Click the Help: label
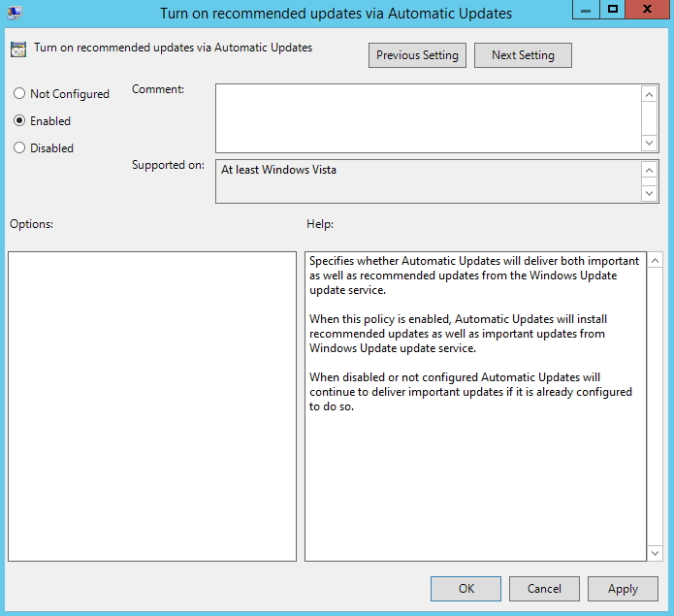Screen dimensions: 674x616 (320, 224)
